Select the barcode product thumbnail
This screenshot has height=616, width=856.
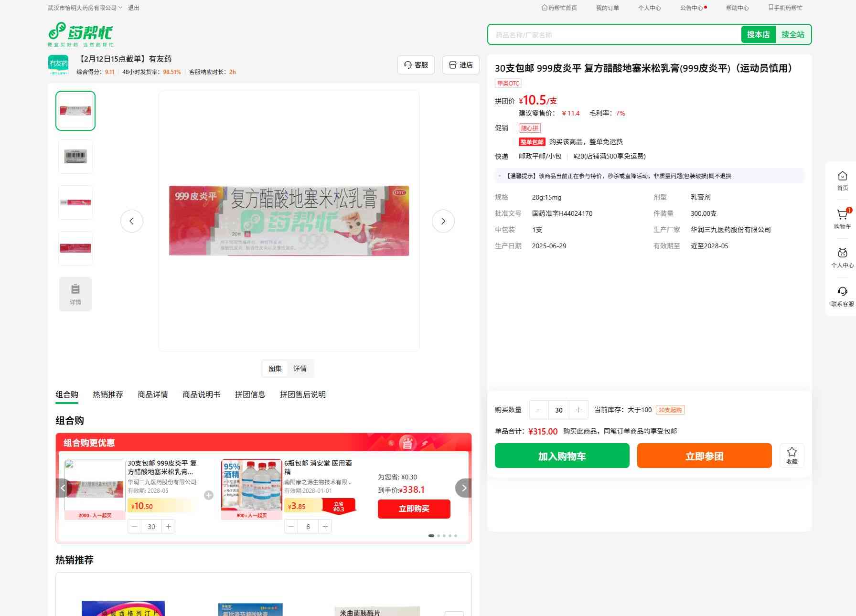tap(75, 157)
